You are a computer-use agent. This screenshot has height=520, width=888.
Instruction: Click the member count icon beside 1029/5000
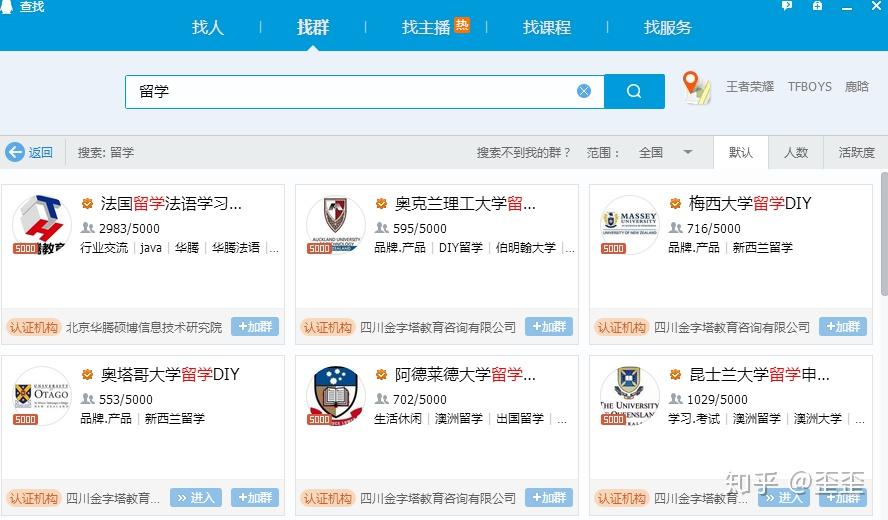(676, 399)
